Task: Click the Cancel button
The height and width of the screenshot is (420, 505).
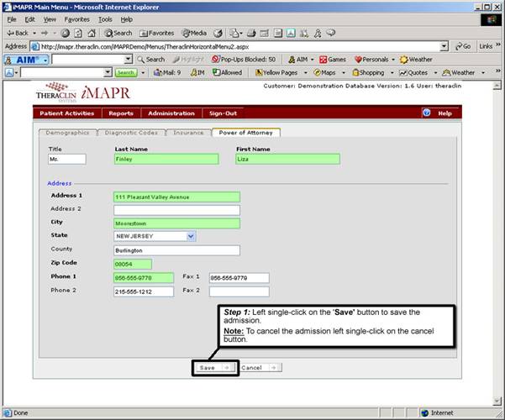Action: 260,367
